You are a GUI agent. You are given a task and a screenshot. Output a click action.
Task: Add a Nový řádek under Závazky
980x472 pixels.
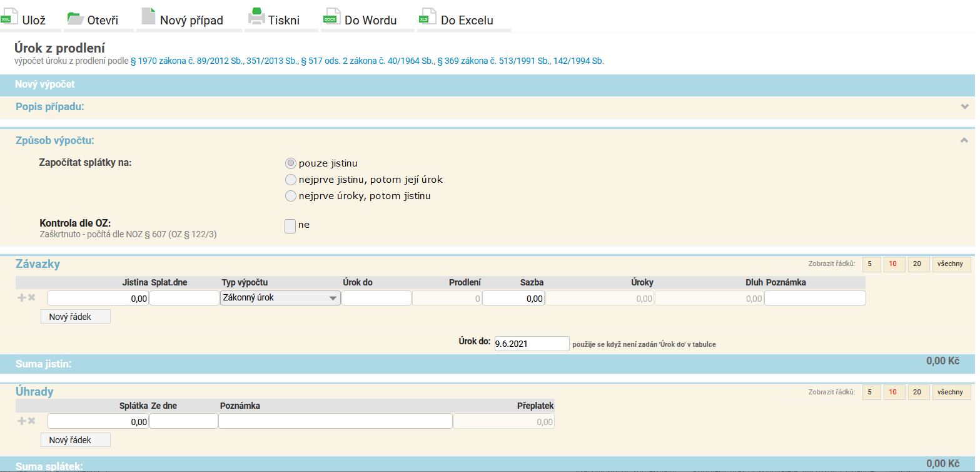(75, 317)
